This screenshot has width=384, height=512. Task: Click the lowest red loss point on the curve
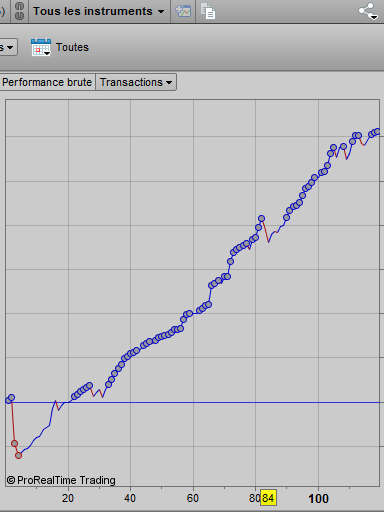click(x=18, y=455)
